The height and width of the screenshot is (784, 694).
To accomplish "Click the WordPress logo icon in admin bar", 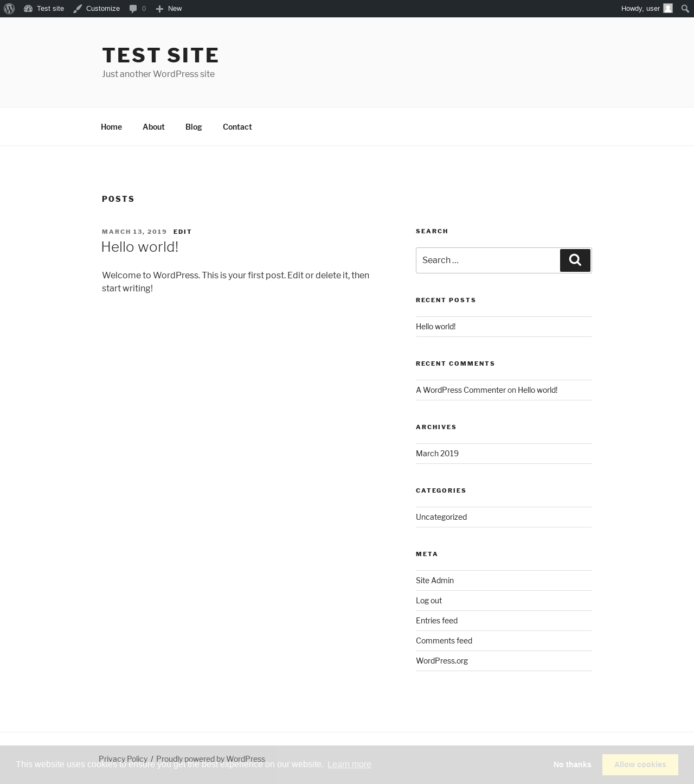I will point(9,9).
